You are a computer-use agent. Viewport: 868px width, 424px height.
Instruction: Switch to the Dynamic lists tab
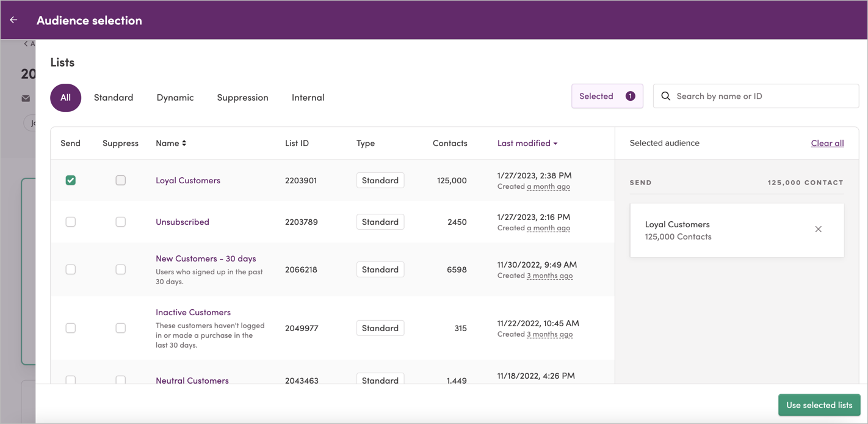click(x=175, y=97)
